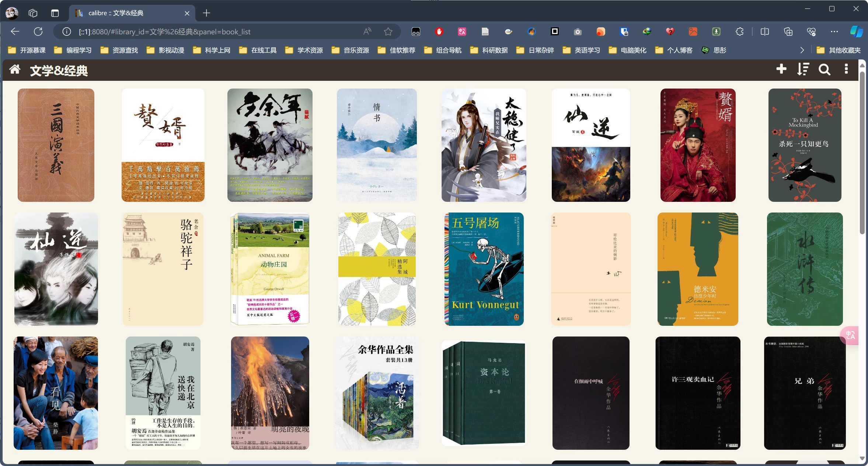Open the 佳软推荐 bookmarks folder

point(397,50)
